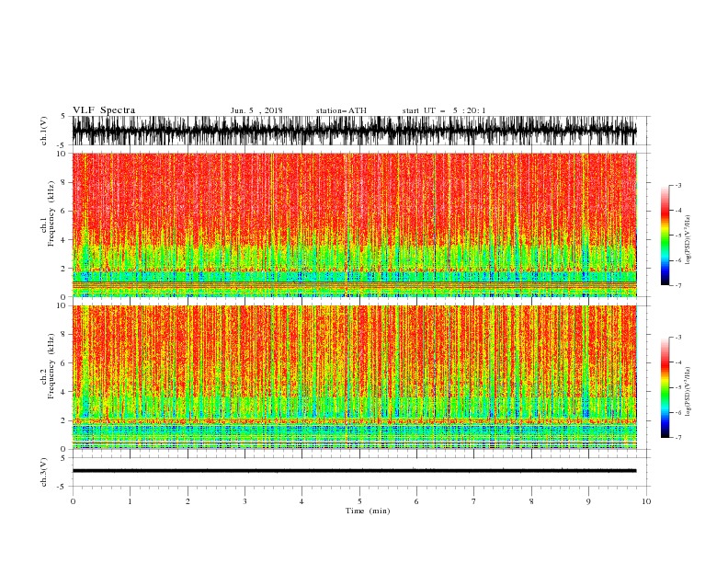Click the "1" tick on the time axis
Viewport: 728px width, 563px height.
point(130,501)
